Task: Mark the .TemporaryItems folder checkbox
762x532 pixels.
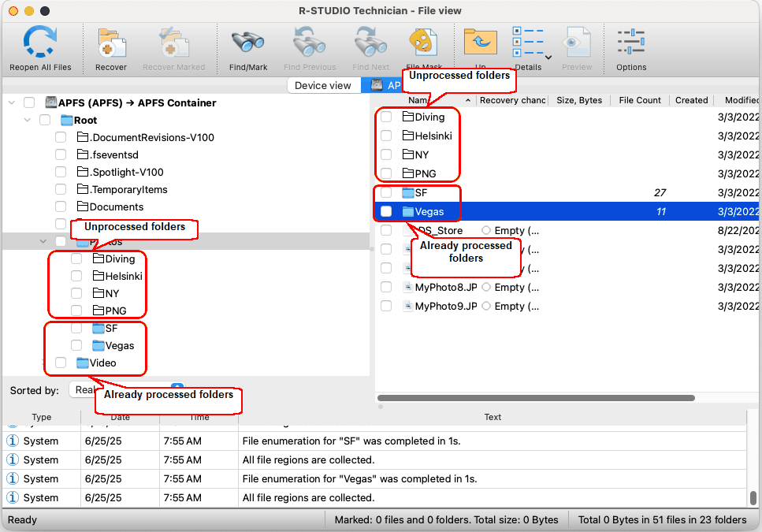Action: [61, 189]
